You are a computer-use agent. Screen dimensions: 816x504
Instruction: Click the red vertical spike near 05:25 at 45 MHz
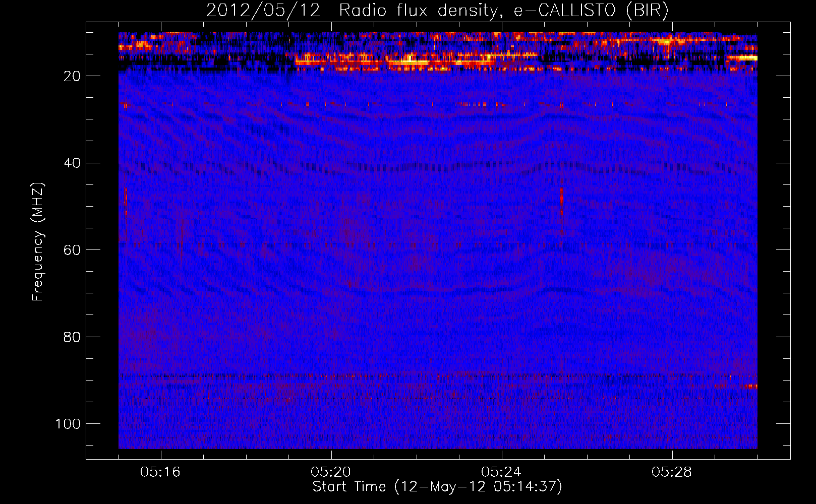(562, 202)
